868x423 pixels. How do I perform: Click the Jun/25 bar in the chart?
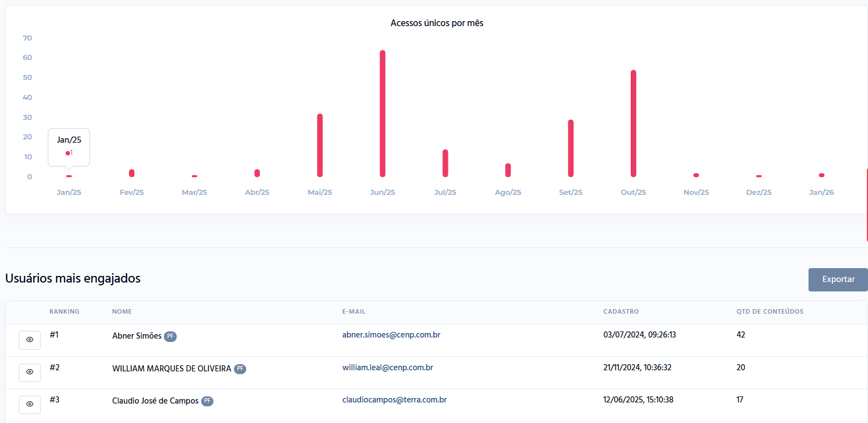pos(382,114)
